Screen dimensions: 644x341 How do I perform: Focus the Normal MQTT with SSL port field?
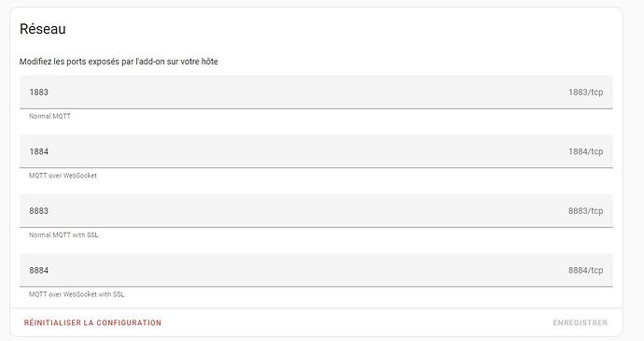tap(315, 210)
